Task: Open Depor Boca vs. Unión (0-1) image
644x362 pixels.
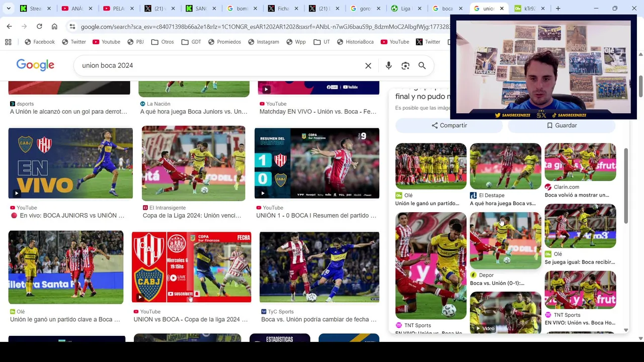Action: coord(506,240)
